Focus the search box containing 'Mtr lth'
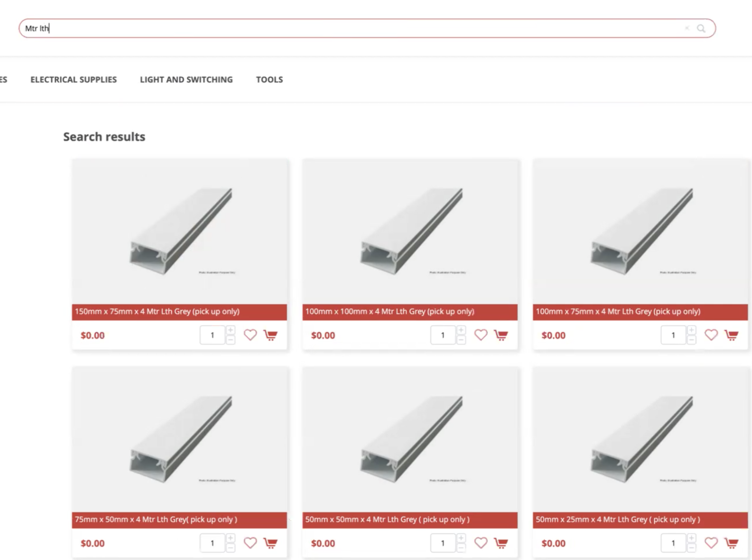The image size is (752, 560). [367, 28]
